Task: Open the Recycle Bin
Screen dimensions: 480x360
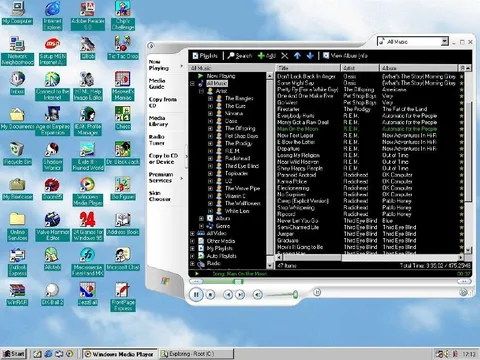Action: coord(17,154)
